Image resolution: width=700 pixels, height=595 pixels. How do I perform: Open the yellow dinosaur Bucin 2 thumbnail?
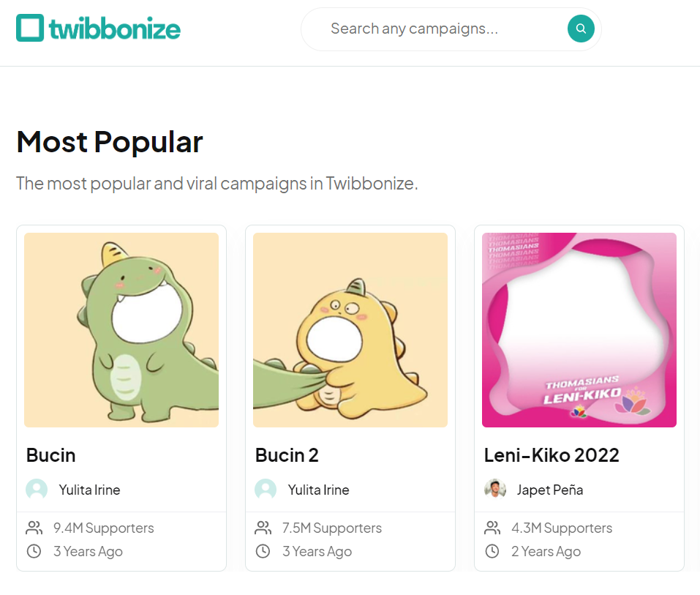[x=350, y=330]
